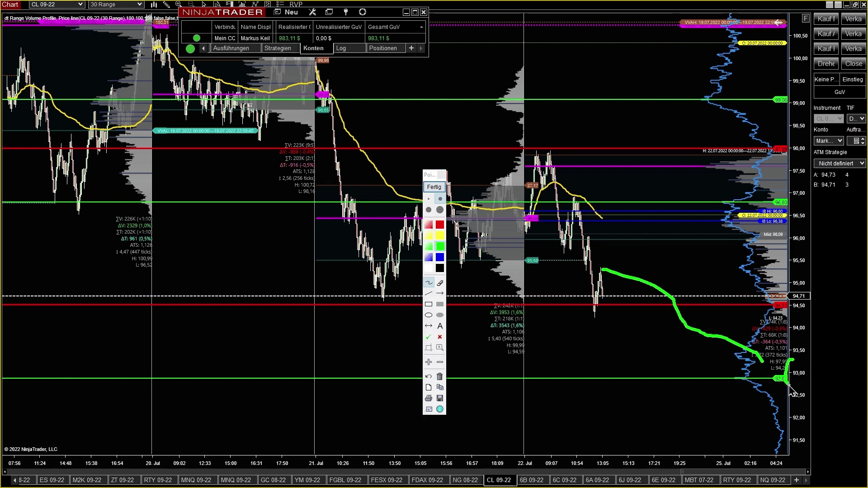Select the smallest pen size dot
This screenshot has height=488, width=868.
[429, 199]
